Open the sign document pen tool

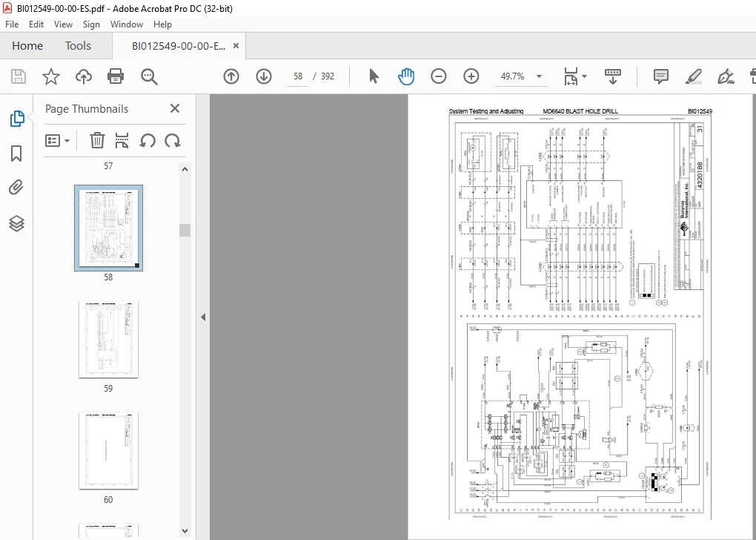tap(726, 76)
